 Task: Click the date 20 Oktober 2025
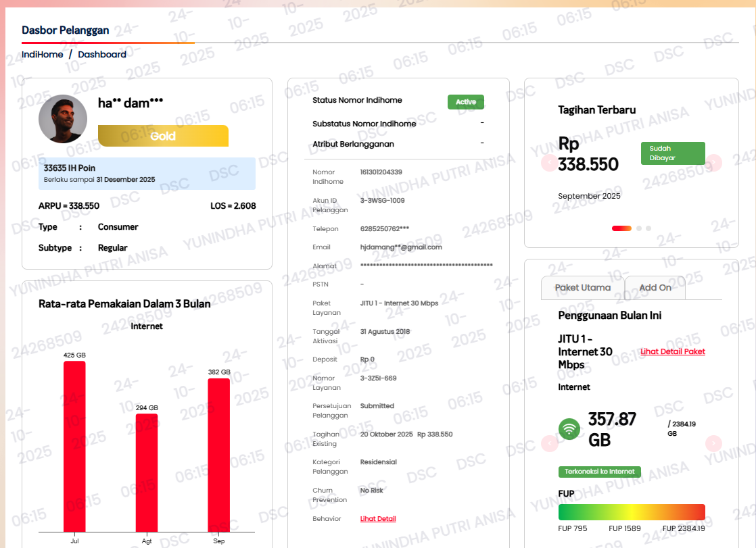click(387, 434)
